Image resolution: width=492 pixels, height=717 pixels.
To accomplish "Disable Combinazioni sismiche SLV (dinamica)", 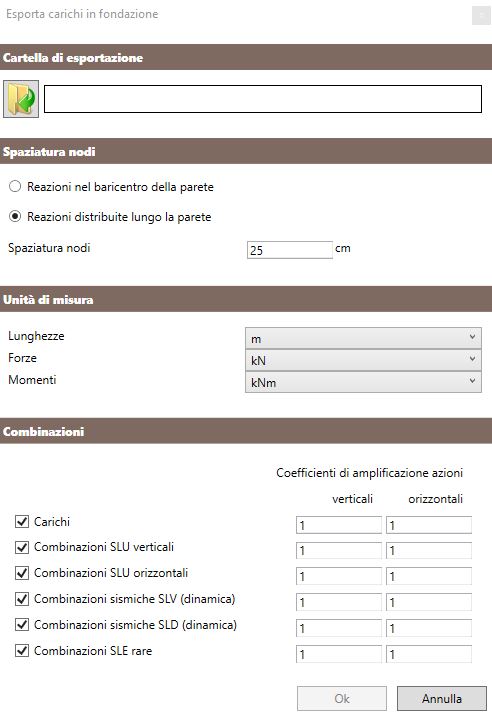I will 22,599.
